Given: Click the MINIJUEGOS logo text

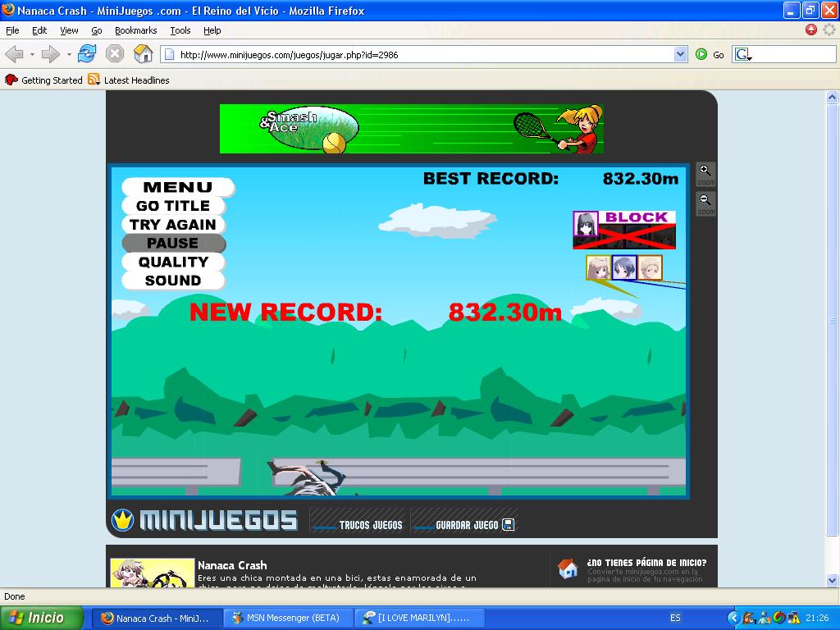Looking at the screenshot, I should coord(218,520).
